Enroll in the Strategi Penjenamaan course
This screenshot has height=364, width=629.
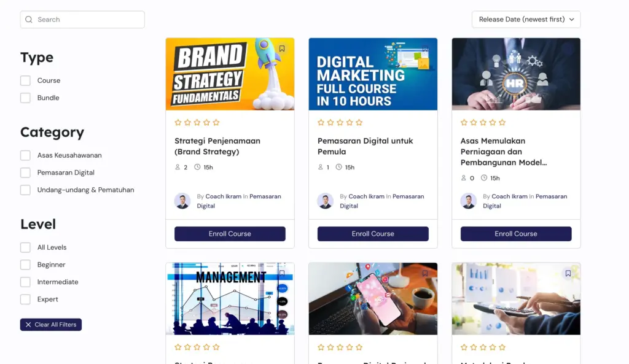click(x=230, y=234)
